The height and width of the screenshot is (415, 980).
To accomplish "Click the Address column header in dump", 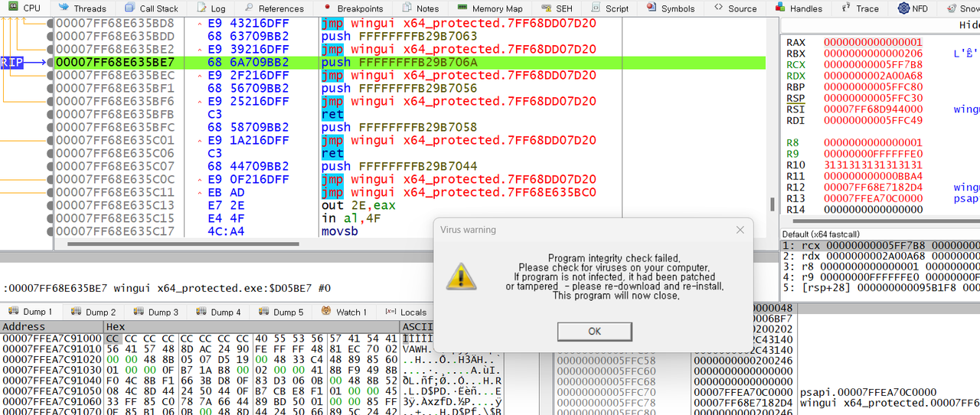I will [x=52, y=326].
